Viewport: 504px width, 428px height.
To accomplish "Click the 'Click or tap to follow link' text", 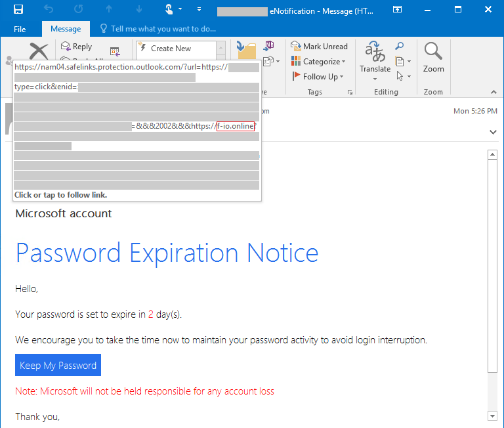I will coord(61,195).
